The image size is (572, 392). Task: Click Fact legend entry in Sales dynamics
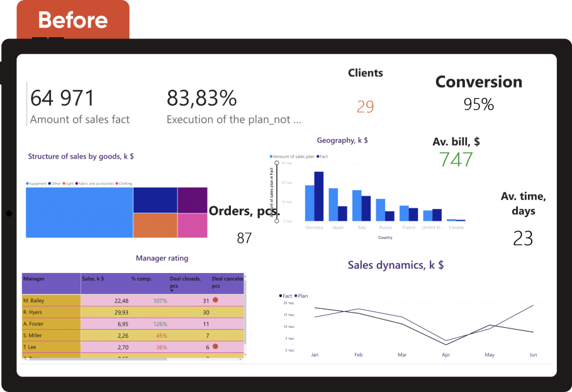286,296
